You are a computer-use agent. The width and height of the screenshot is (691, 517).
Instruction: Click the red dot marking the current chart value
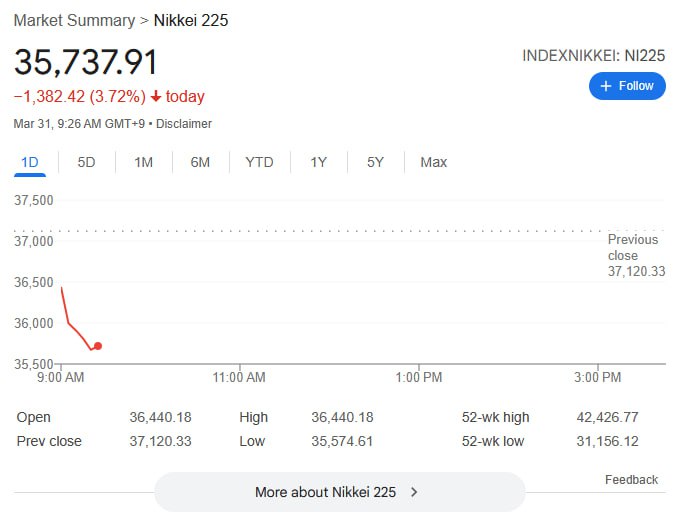(97, 346)
